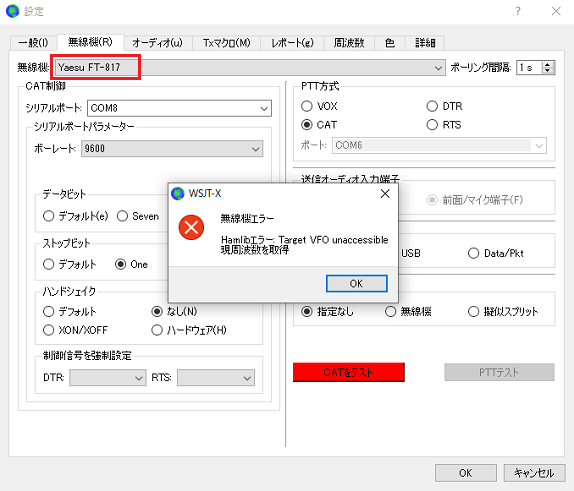This screenshot has width=574, height=491.
Task: Open the 色 tab
Action: pyautogui.click(x=390, y=43)
